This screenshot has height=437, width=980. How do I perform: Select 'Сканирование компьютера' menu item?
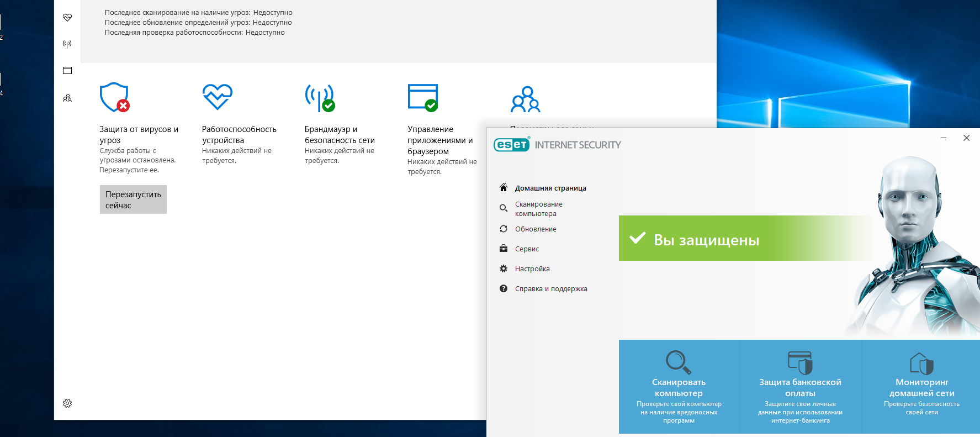(539, 209)
